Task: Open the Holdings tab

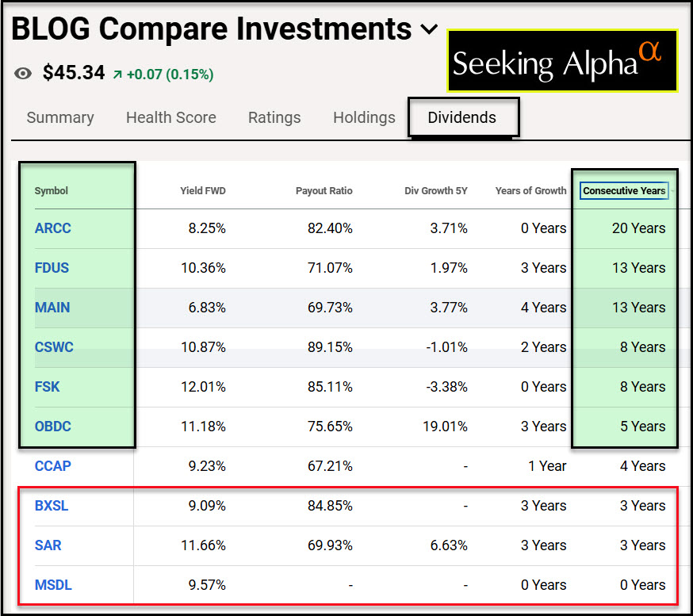Action: pyautogui.click(x=364, y=118)
